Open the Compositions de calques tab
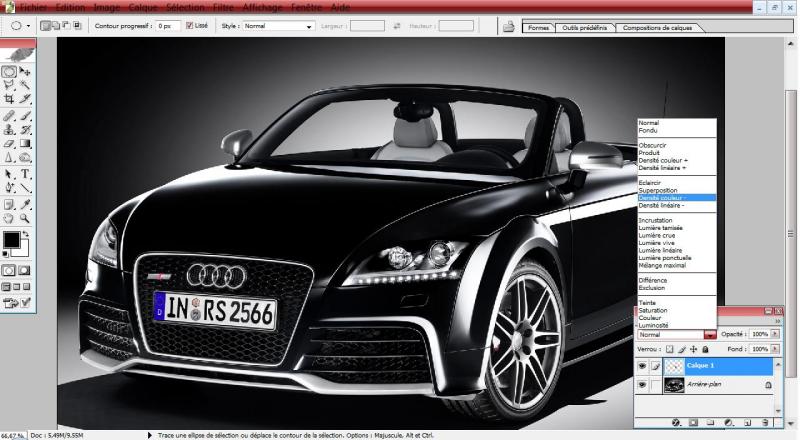Screen dimensions: 800x440 coord(657,28)
